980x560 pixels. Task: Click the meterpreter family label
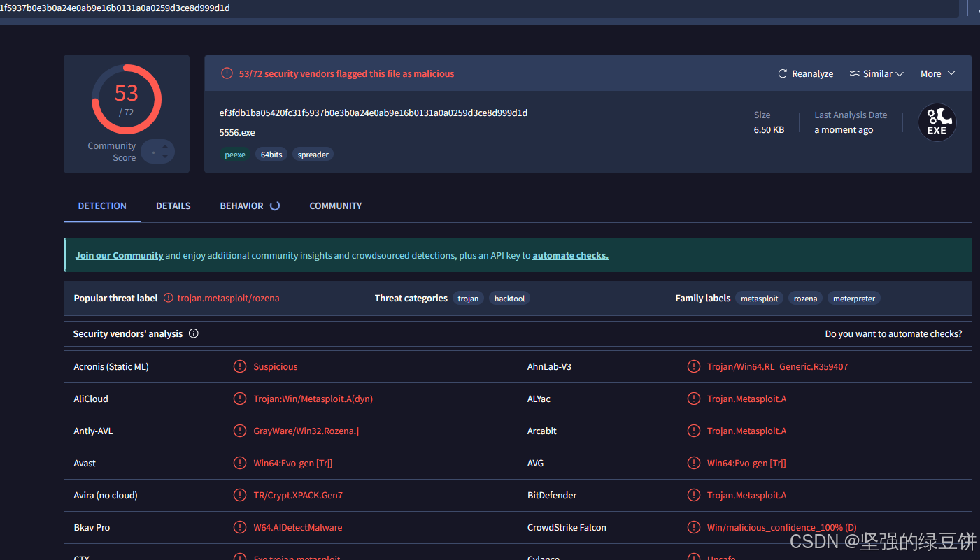pyautogui.click(x=854, y=299)
